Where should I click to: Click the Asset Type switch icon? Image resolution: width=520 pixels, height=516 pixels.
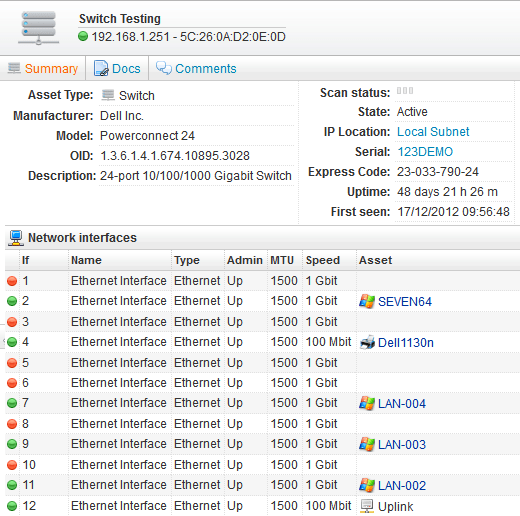108,95
